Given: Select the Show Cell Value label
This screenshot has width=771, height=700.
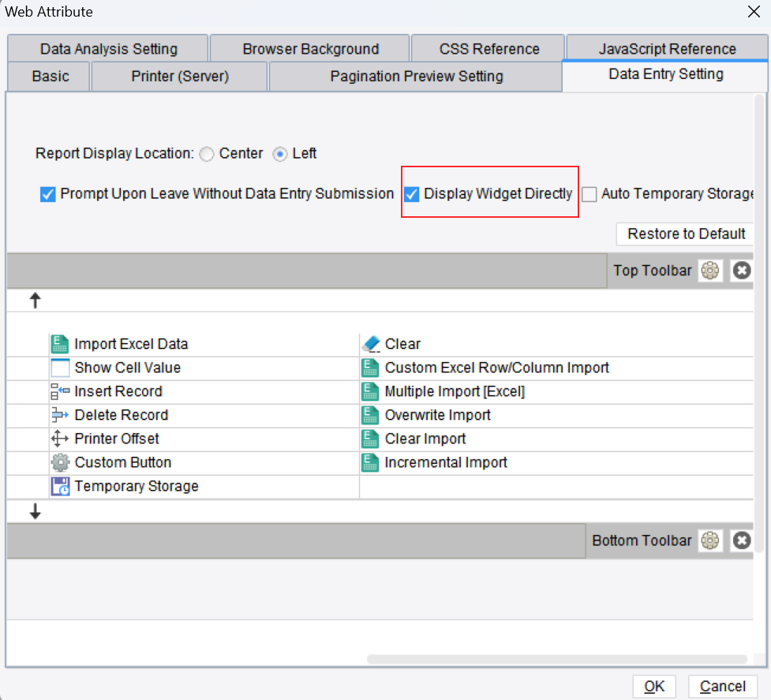Looking at the screenshot, I should (127, 368).
